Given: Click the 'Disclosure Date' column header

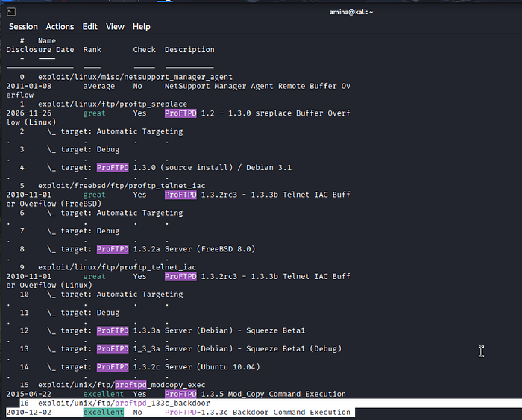Looking at the screenshot, I should tap(40, 50).
